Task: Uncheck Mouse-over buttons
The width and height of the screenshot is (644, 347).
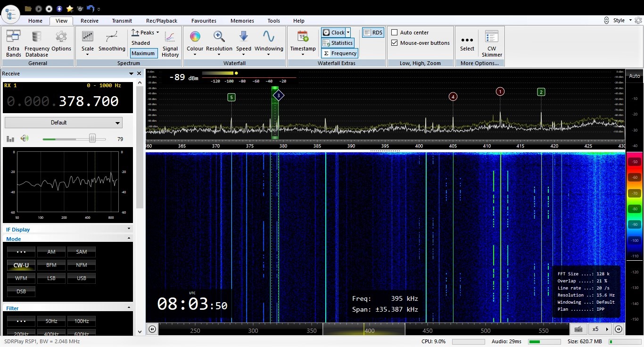Action: pos(395,43)
